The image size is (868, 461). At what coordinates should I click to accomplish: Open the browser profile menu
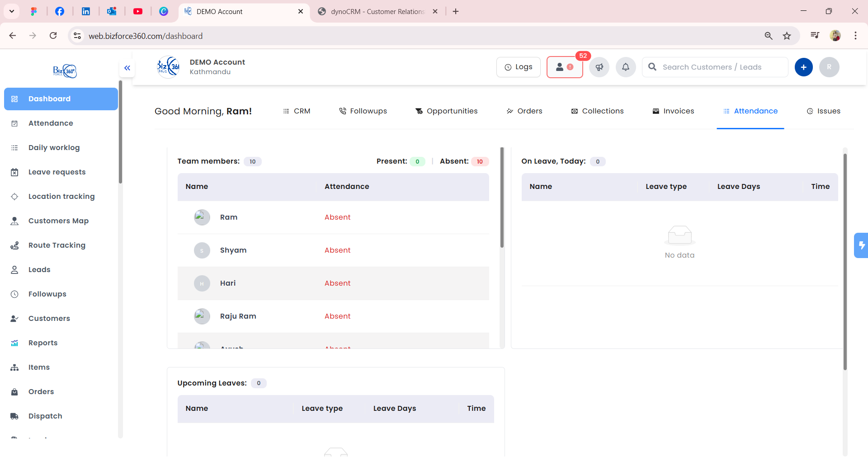(836, 36)
